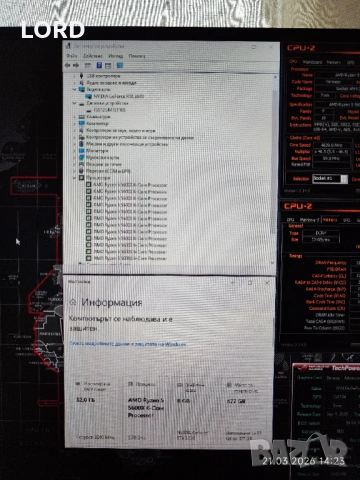Image resolution: width=360 pixels, height=480 pixels.
Task: Select the storage controllers category icon
Action: 81,137
